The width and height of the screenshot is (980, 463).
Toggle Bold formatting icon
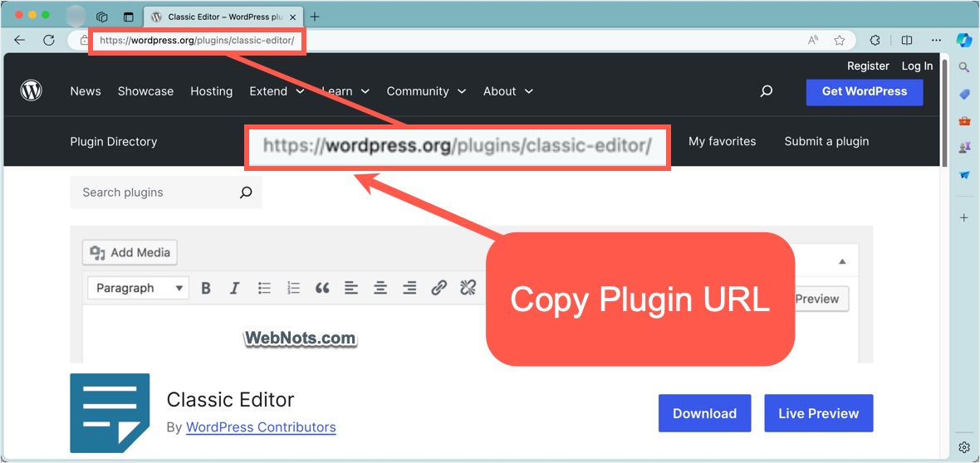point(206,288)
